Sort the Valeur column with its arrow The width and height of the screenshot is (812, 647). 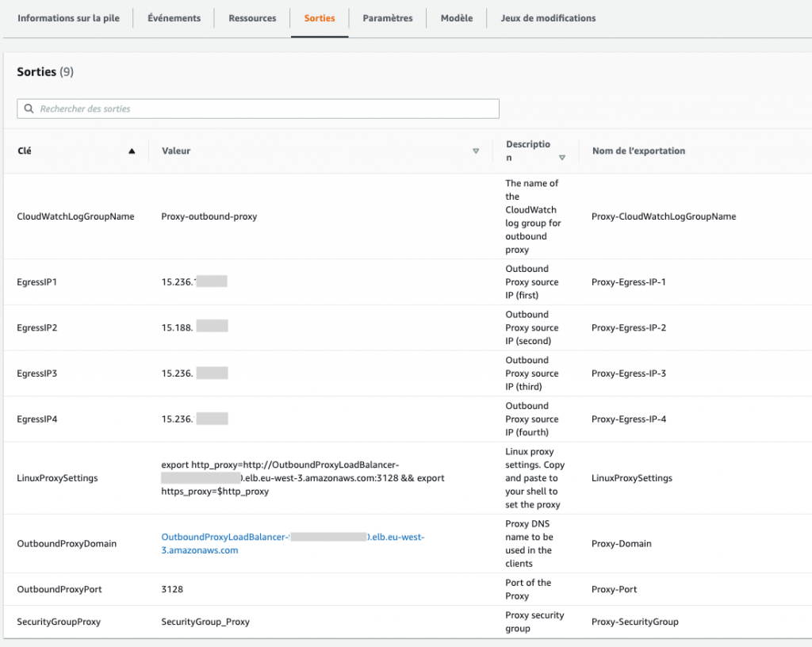476,151
